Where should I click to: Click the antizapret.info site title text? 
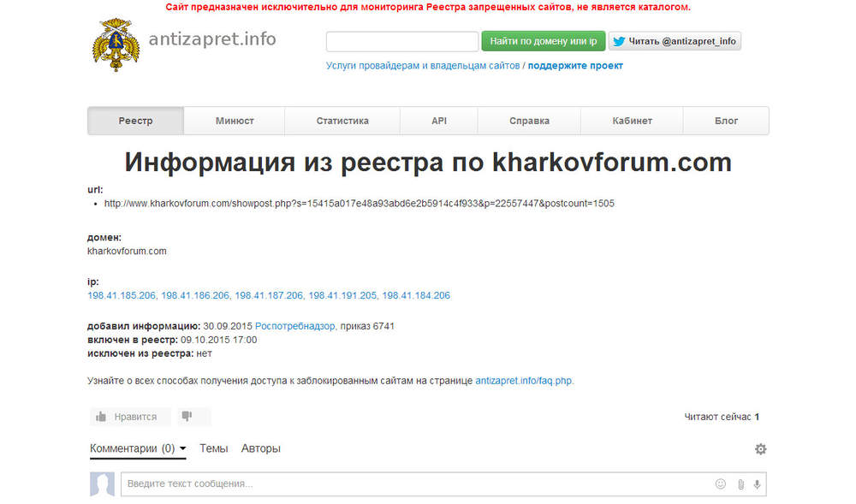212,39
